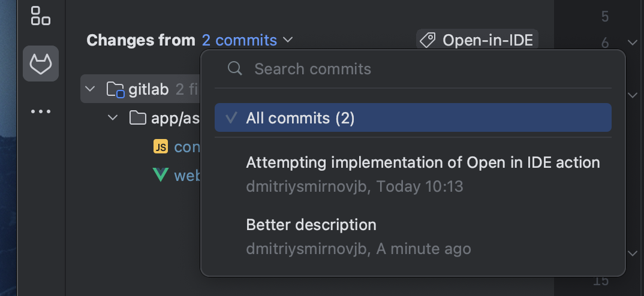Click the chevron arrow after '2 commits'

pyautogui.click(x=288, y=40)
